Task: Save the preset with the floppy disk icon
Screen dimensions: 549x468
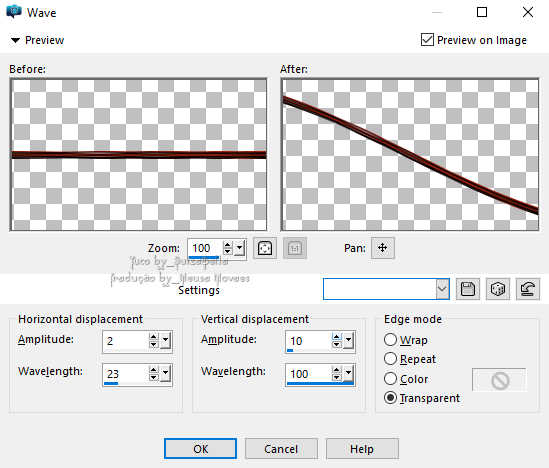Action: (x=468, y=289)
